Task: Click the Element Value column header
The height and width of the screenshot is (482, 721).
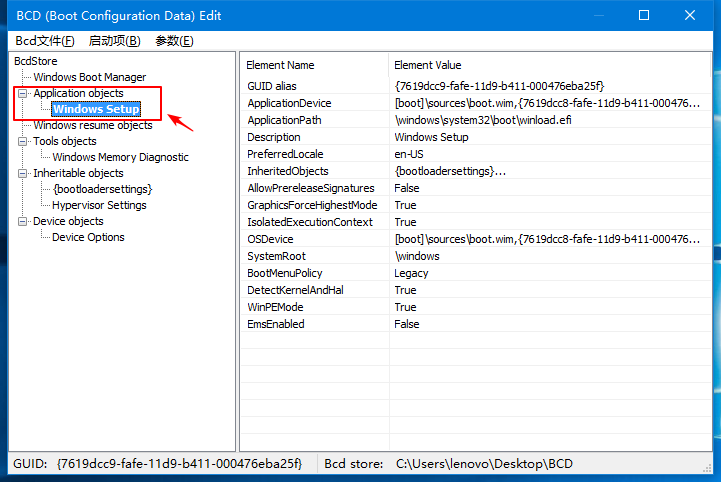Action: [x=428, y=65]
